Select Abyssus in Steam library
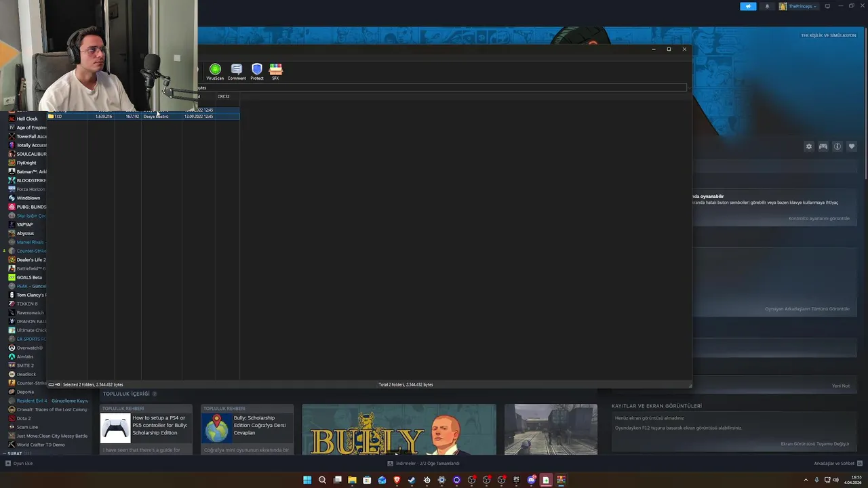 [25, 233]
